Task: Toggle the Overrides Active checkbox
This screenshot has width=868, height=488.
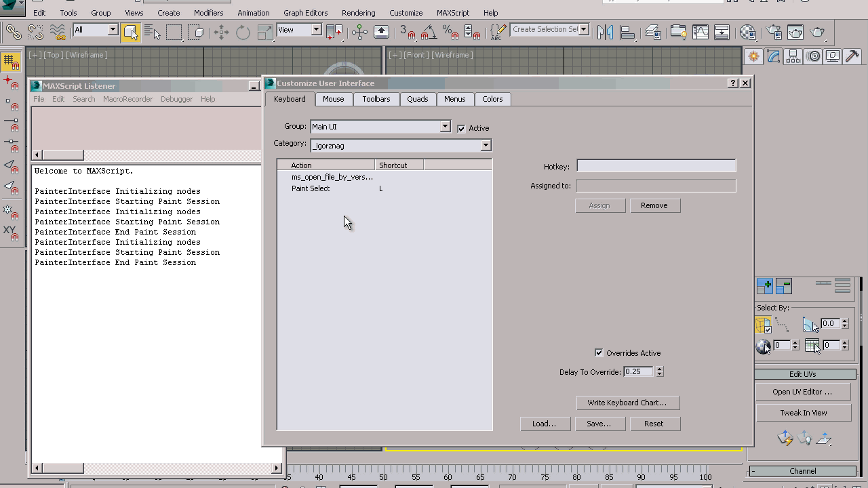Action: click(599, 353)
